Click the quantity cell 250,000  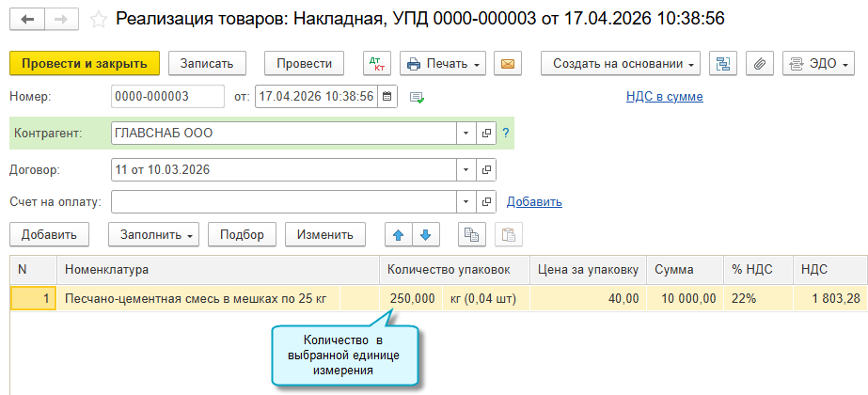411,299
